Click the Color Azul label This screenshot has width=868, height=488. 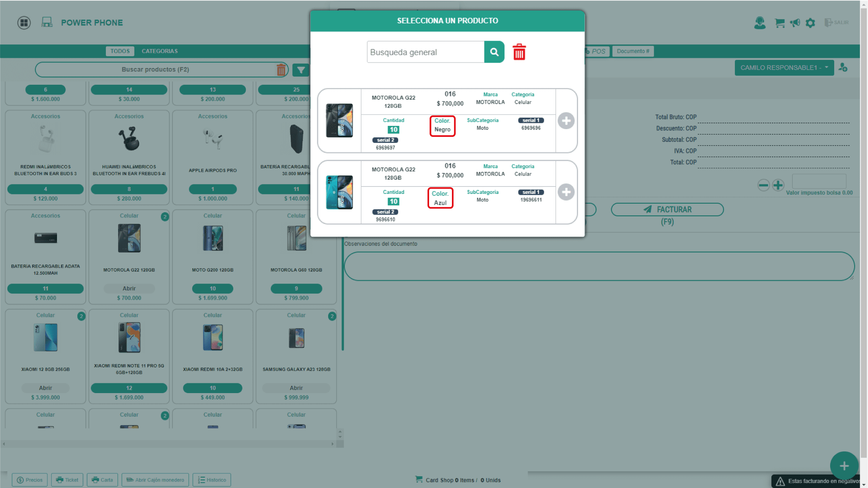coord(440,198)
